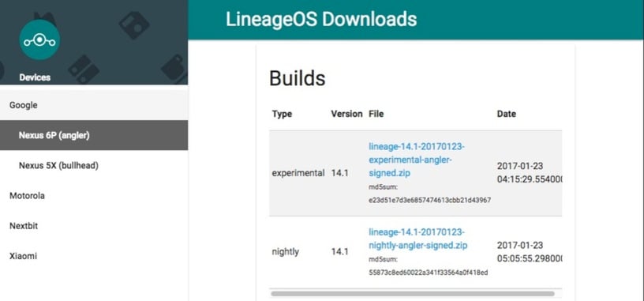The image size is (644, 301).
Task: Click date 2017-01-23 04:15:29 cell
Action: pos(530,173)
